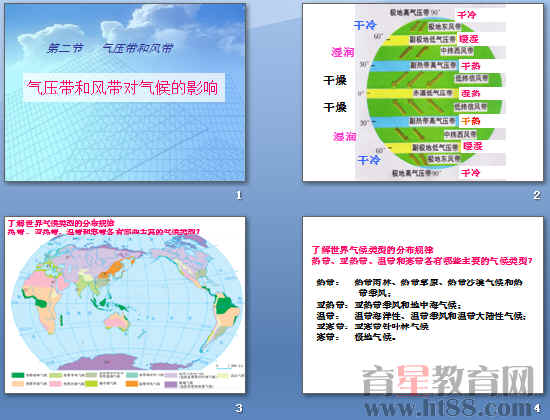Click the blue 干冷 label at top left of globe

click(365, 25)
